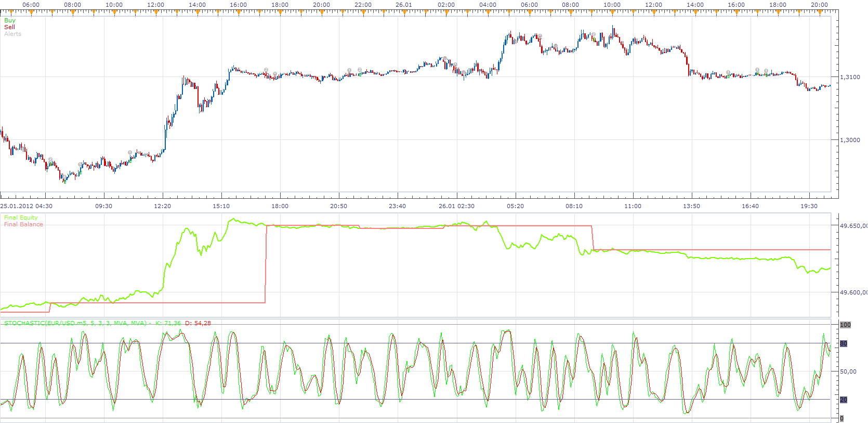Viewport: 868px width, 423px height.
Task: Click the orange marker under the 04:00 label
Action: pyautogui.click(x=488, y=11)
